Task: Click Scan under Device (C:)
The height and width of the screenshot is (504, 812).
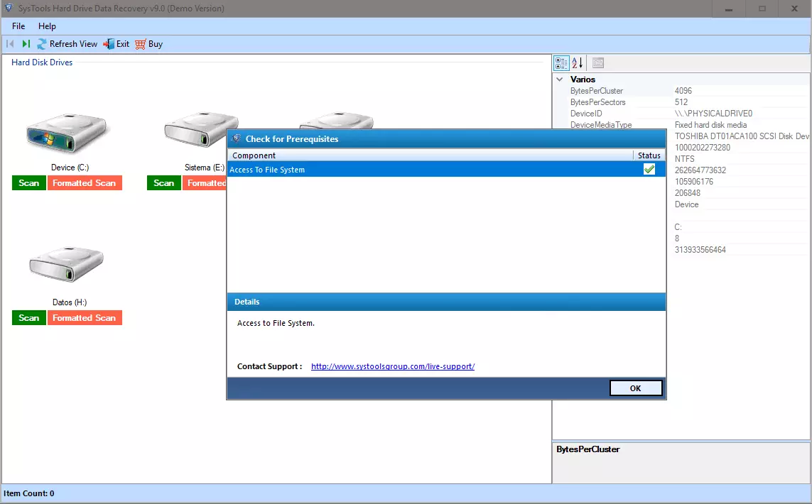Action: tap(29, 183)
